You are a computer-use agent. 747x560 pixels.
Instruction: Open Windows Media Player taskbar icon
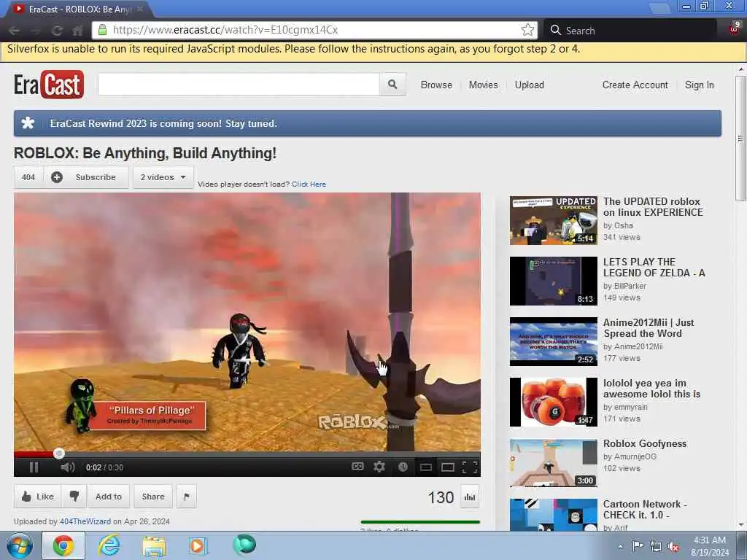click(197, 545)
